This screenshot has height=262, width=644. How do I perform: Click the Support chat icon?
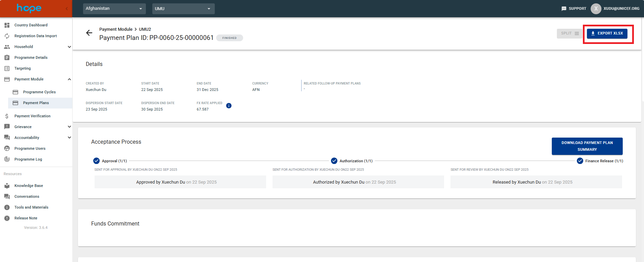point(564,8)
